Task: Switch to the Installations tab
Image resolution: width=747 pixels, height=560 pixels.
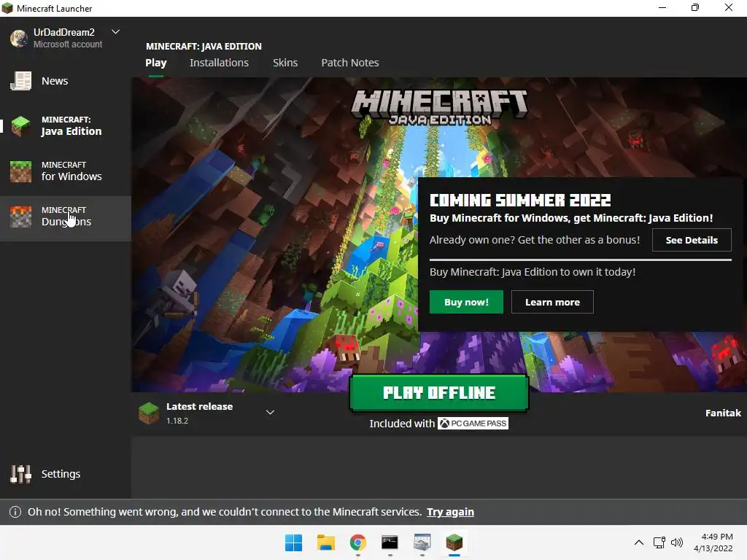Action: point(219,63)
